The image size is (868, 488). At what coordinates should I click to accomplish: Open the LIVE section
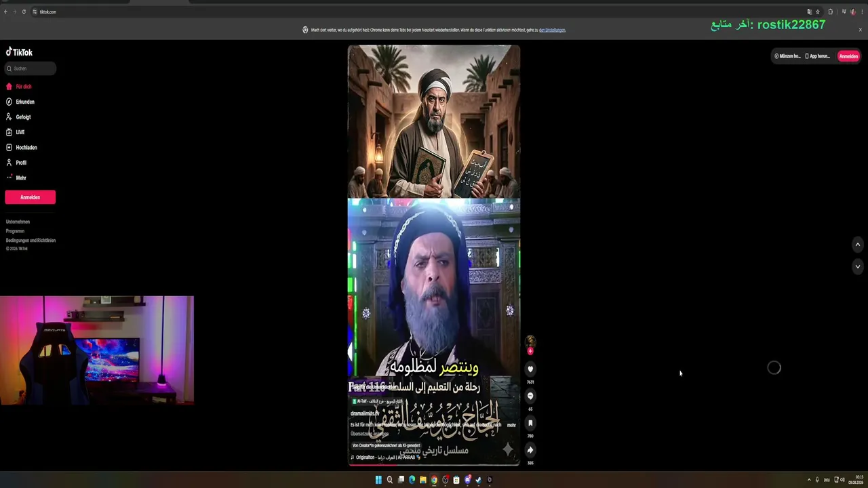(x=16, y=132)
